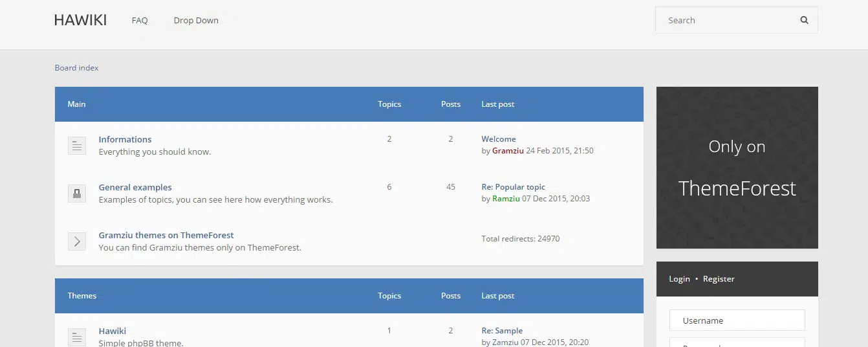
Task: View the Re: Popular topic post
Action: 514,187
